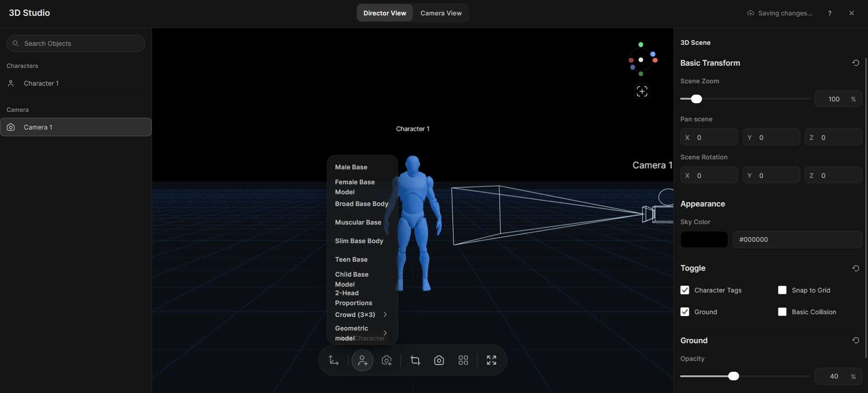Click the Pan scene X input

(x=709, y=138)
